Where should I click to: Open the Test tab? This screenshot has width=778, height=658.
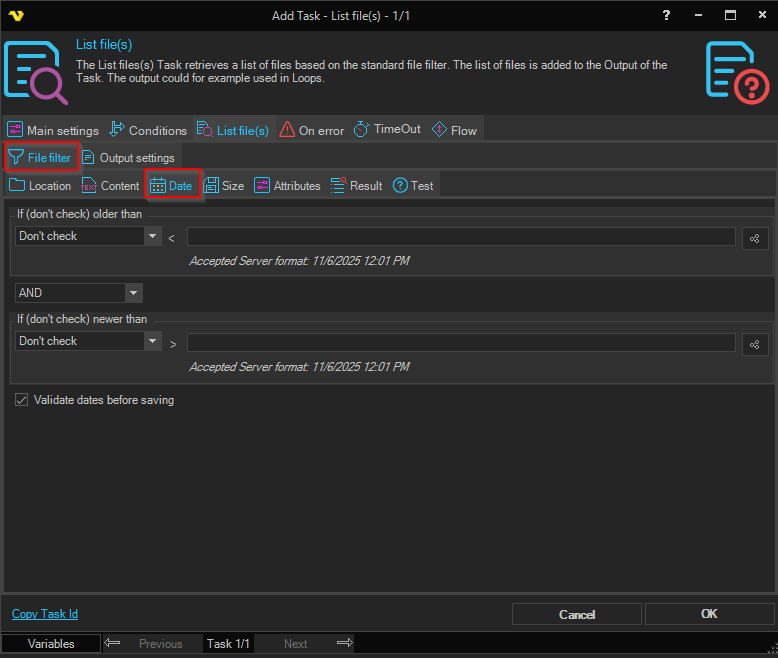pos(413,186)
